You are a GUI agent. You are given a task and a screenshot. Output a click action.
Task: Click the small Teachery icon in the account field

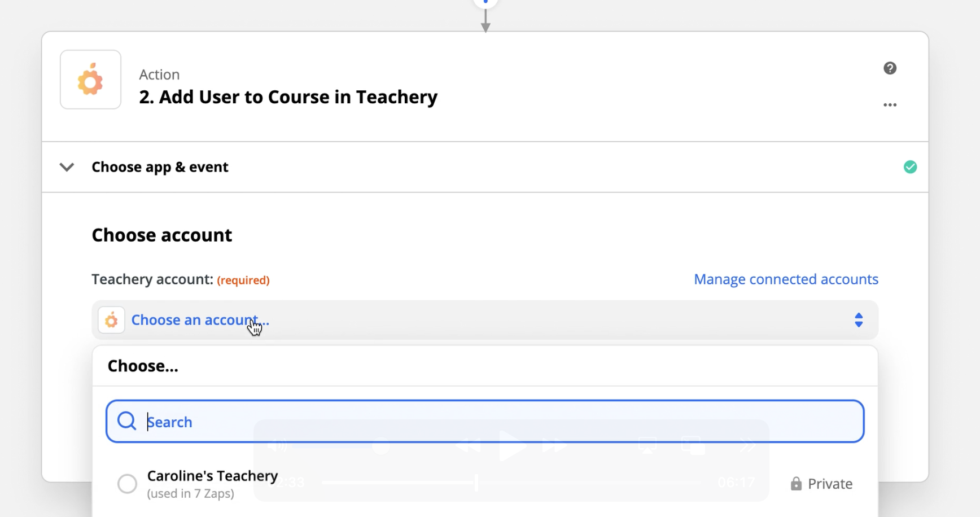click(111, 320)
